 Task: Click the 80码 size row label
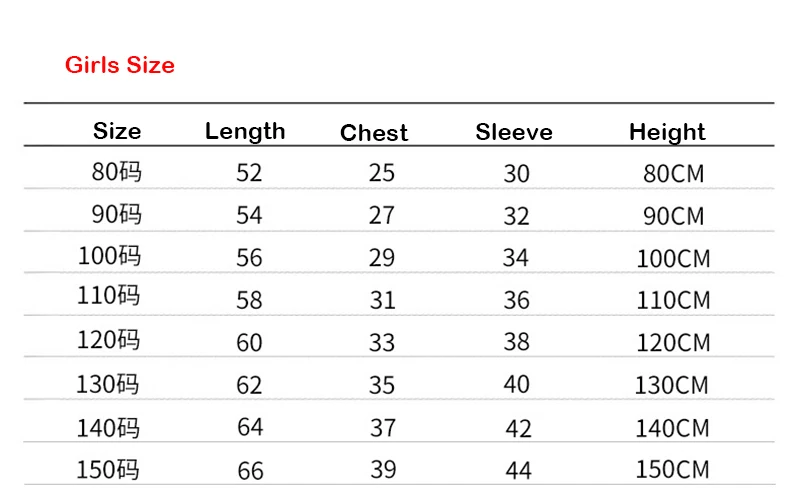[x=117, y=171]
